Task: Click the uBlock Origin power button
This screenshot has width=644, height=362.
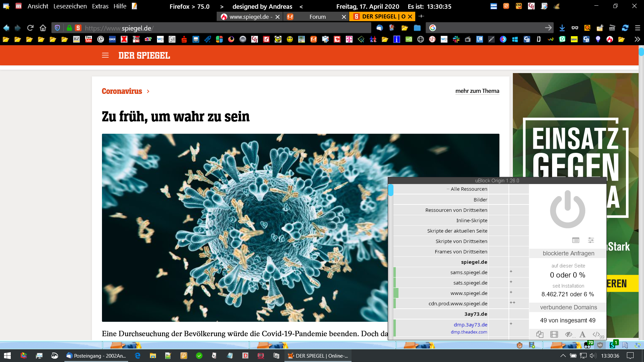Action: point(568,209)
